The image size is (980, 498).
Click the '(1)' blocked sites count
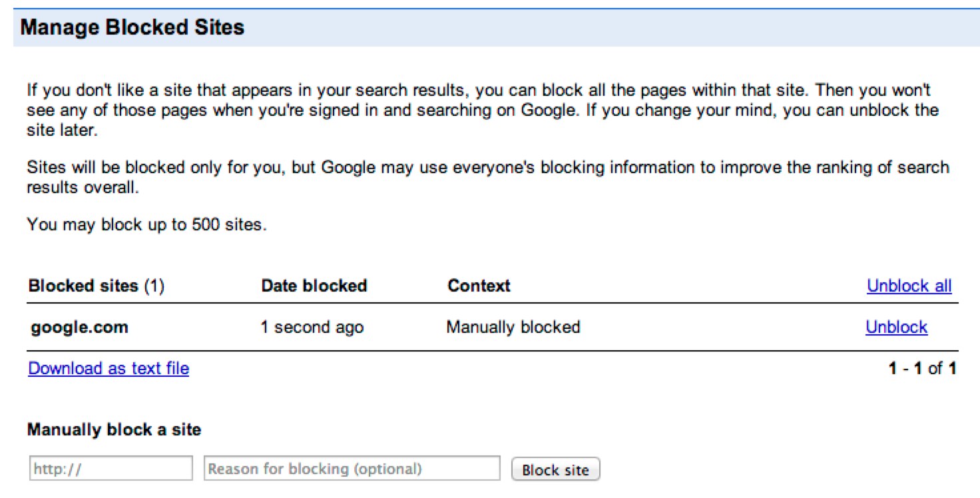[x=154, y=286]
